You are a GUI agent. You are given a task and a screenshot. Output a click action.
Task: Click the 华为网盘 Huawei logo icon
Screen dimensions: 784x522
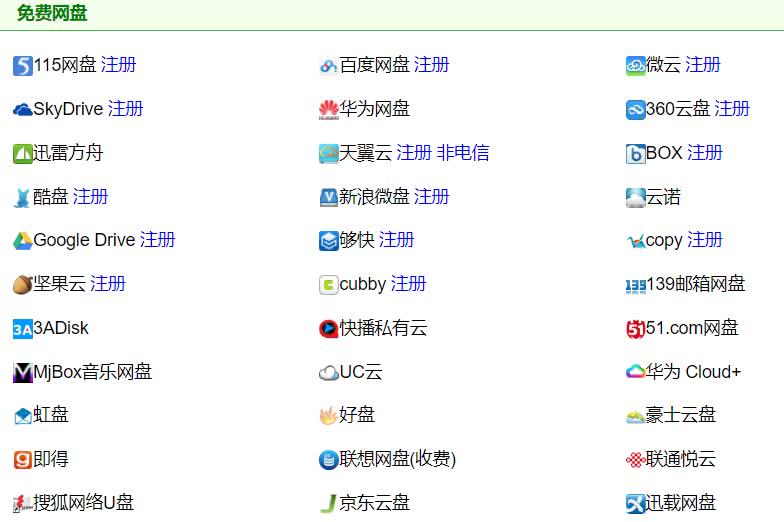[328, 110]
